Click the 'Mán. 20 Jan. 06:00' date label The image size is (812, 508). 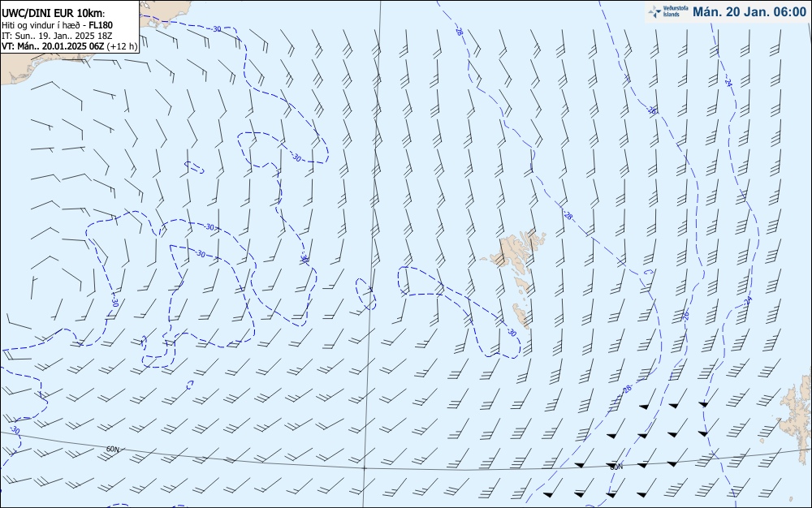(x=749, y=12)
